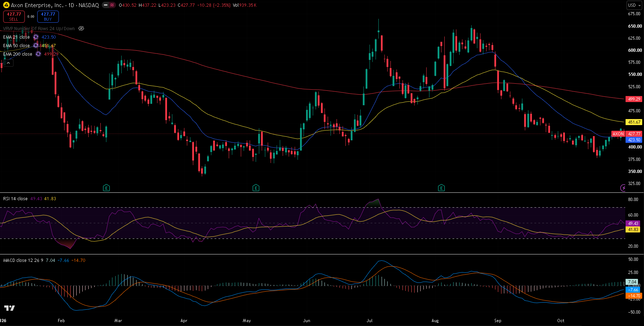Show the hidden VRPV indicator
Viewport: 644px width, 326px height.
click(x=81, y=28)
